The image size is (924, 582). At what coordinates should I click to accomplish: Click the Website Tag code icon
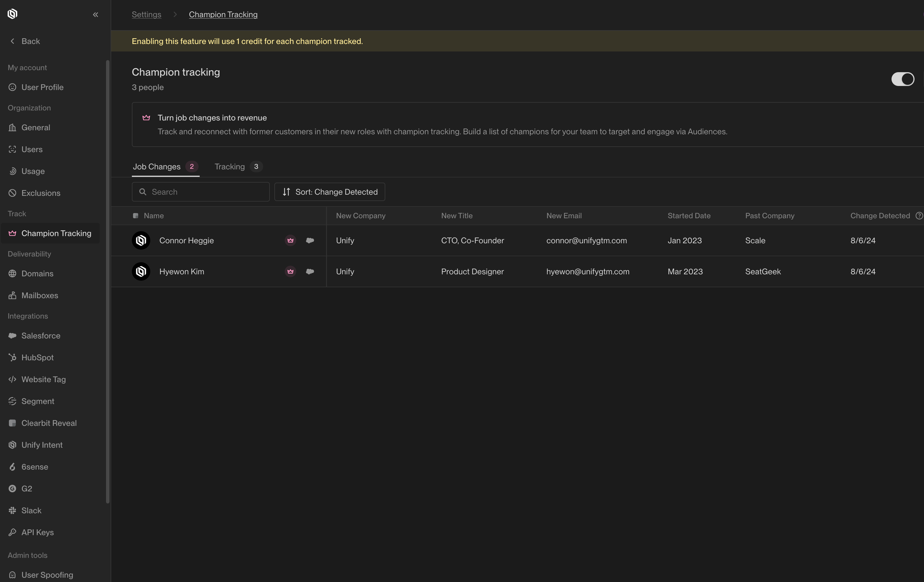coord(12,379)
